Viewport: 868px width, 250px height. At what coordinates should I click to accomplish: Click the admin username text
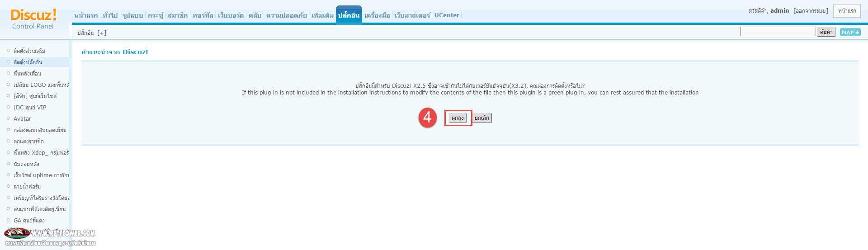pyautogui.click(x=779, y=10)
